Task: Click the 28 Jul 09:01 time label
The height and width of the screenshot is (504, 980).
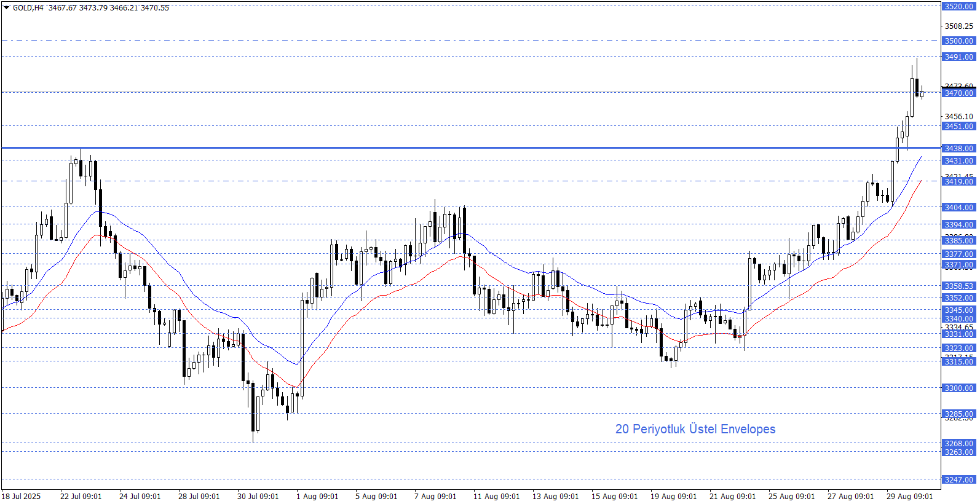Action: point(199,497)
